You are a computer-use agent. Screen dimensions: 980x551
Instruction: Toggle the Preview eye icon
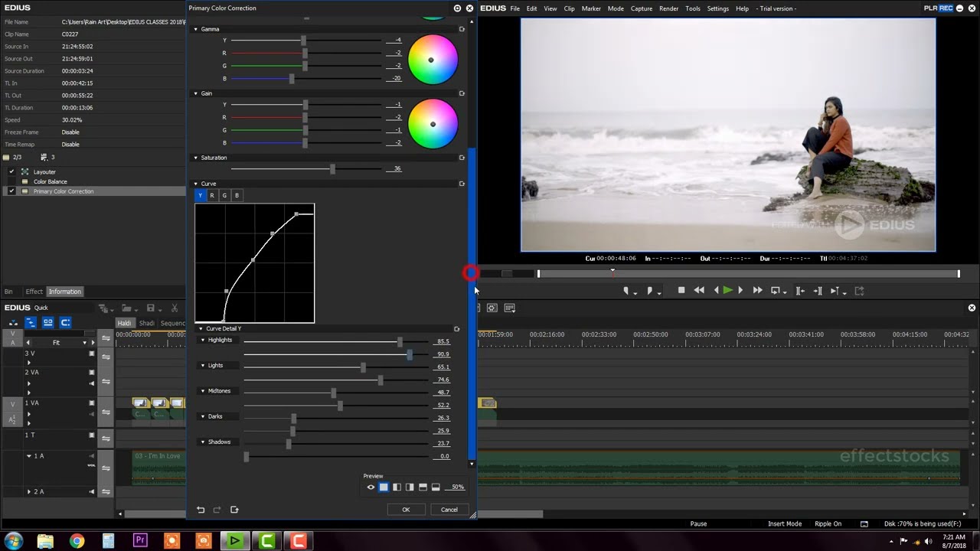click(371, 487)
